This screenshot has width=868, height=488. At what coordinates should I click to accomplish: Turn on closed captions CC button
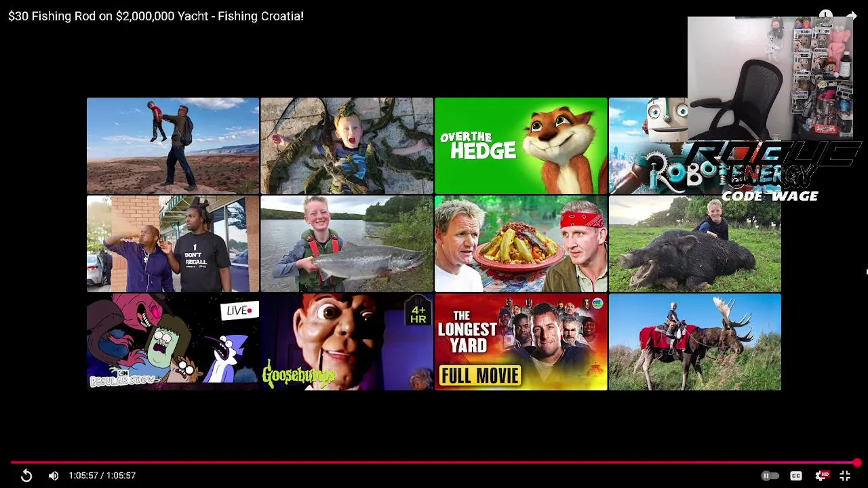click(796, 476)
